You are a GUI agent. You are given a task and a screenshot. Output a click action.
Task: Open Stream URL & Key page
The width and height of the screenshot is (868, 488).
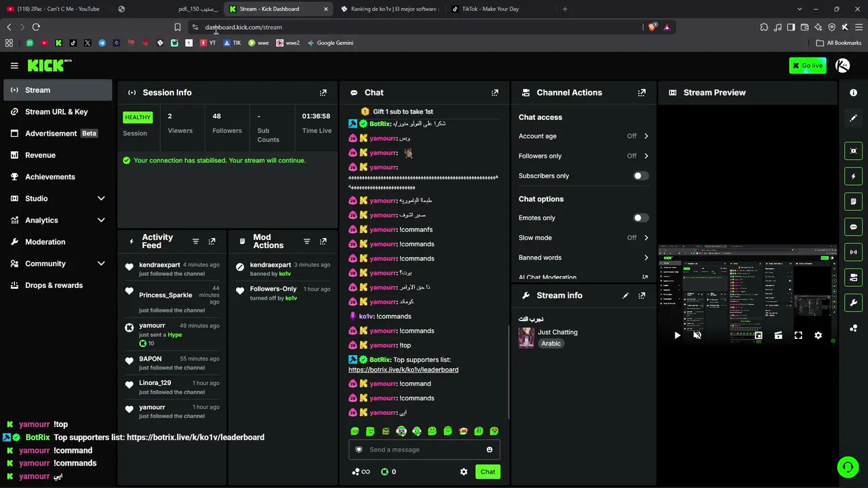pyautogui.click(x=58, y=112)
